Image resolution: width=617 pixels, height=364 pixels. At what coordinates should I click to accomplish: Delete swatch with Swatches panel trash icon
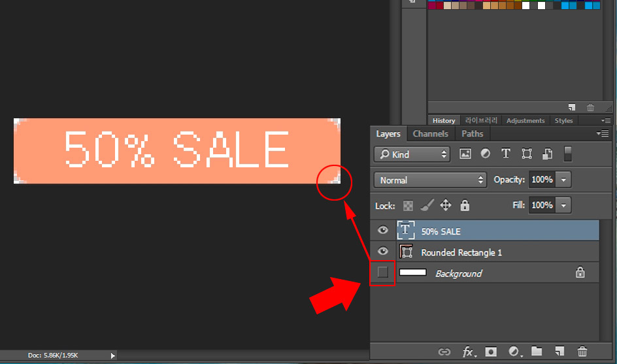(x=590, y=107)
